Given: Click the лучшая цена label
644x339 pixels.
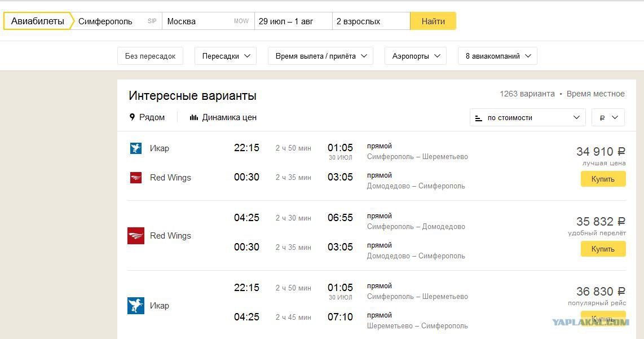Looking at the screenshot, I should point(604,163).
